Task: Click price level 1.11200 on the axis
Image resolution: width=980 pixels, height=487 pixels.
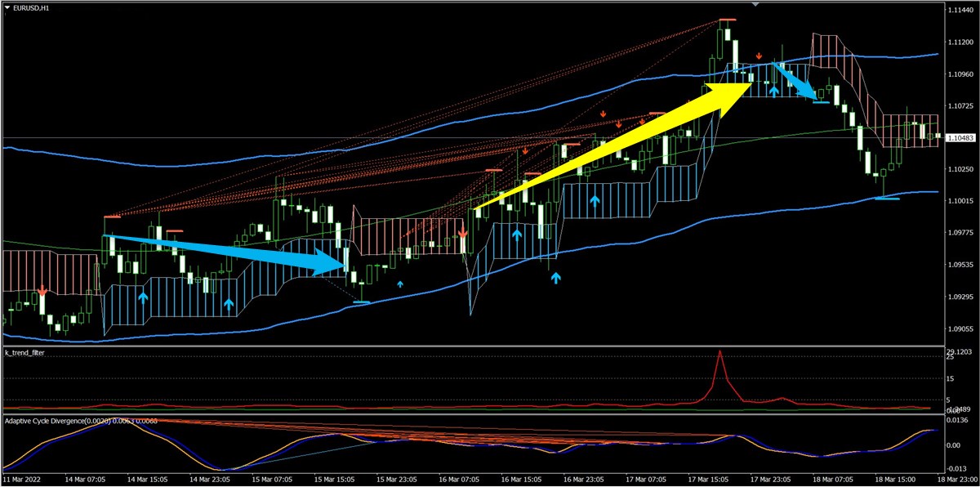Action: click(x=959, y=42)
